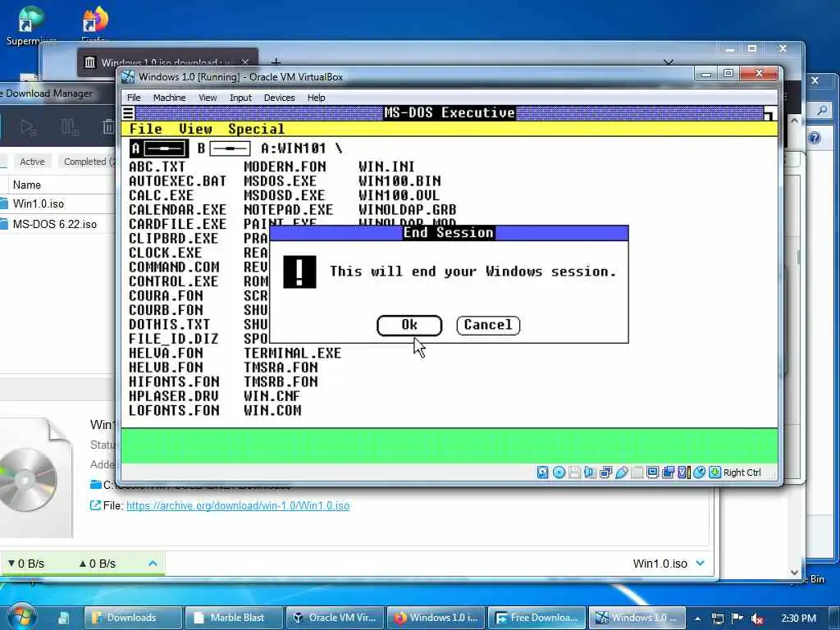Select CARDFILE.EXE file
Image resolution: width=840 pixels, height=630 pixels.
(x=177, y=224)
